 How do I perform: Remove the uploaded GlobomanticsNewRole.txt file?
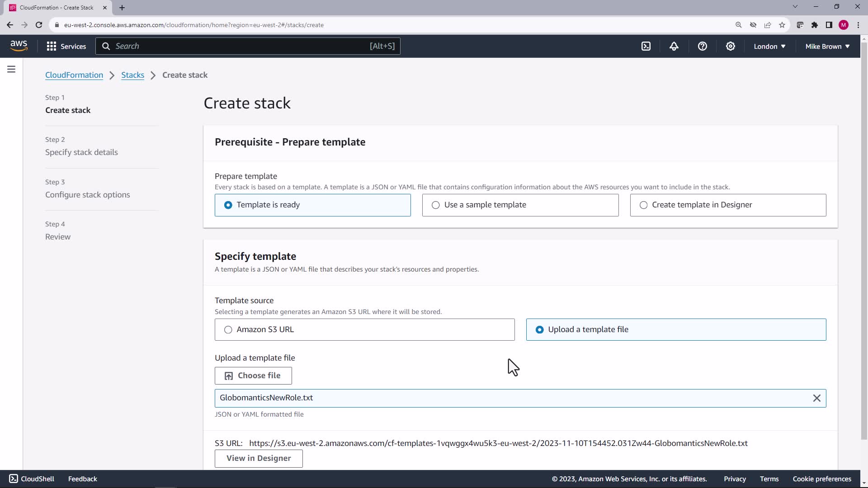click(816, 398)
